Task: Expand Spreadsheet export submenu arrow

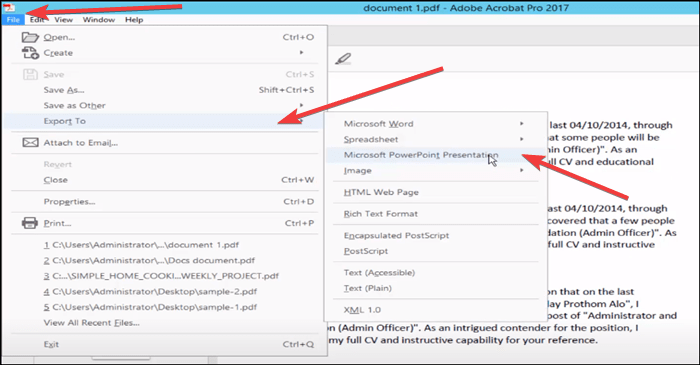Action: coord(521,139)
